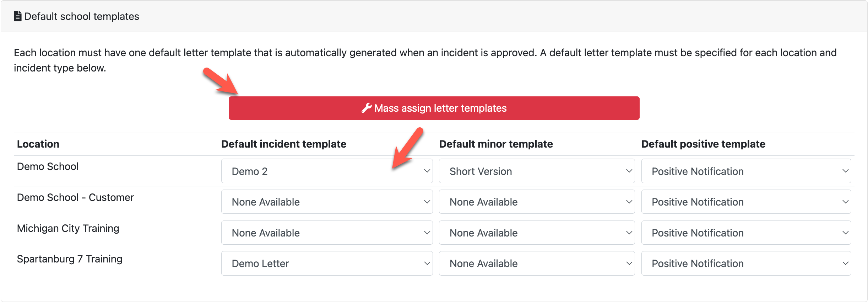Open Demo School default minor template dropdown

(536, 171)
